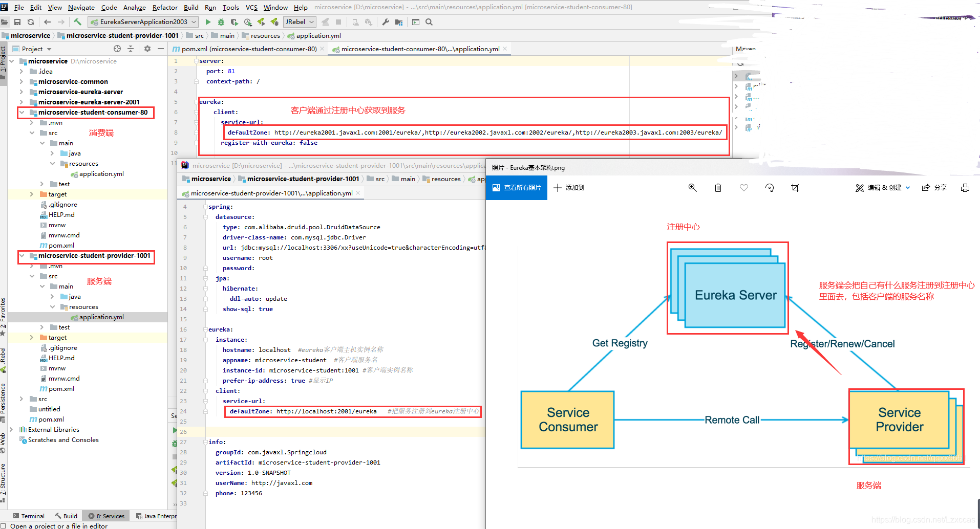Screen dimensions: 980x529
Task: Click the Synchronize refresh icon
Action: pyautogui.click(x=31, y=22)
